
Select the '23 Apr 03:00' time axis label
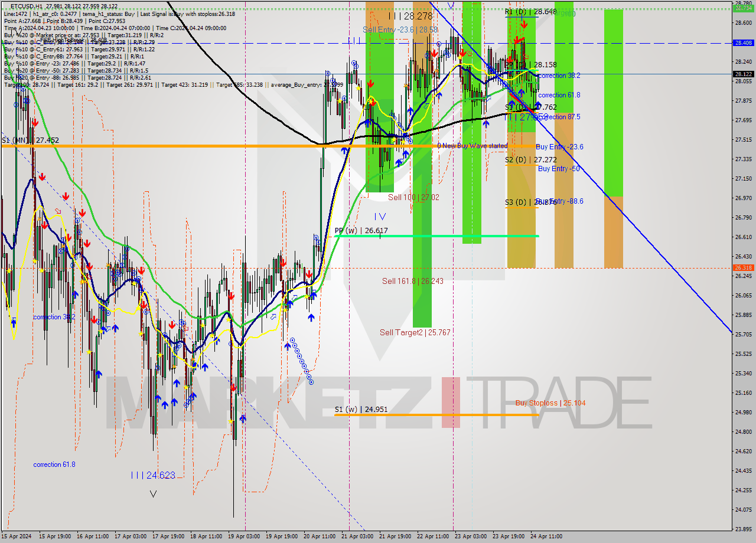point(471,537)
